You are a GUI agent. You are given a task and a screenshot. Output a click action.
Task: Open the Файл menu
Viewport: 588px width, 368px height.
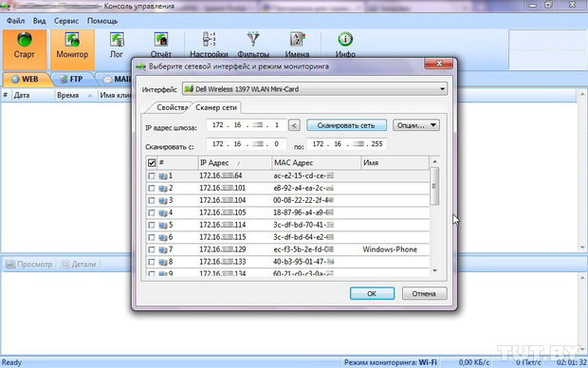click(x=15, y=21)
